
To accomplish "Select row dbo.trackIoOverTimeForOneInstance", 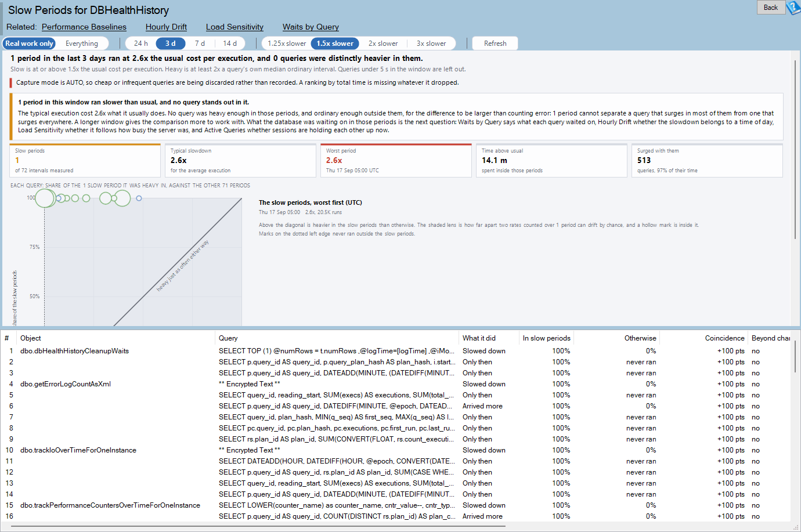I will 395,450.
